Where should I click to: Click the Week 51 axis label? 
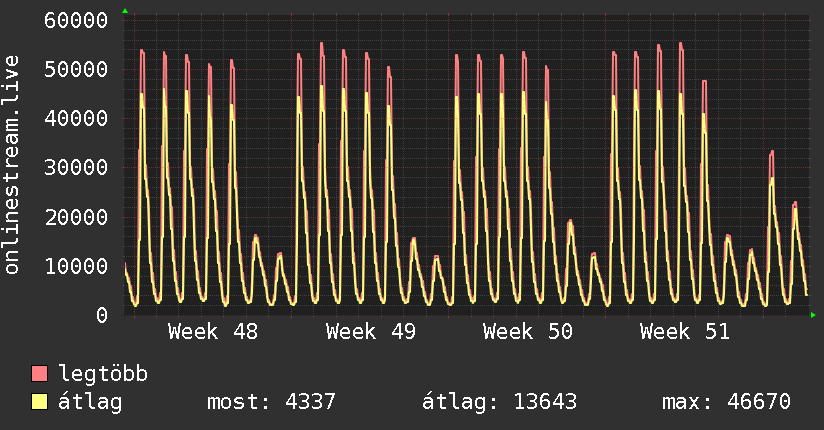pos(685,332)
